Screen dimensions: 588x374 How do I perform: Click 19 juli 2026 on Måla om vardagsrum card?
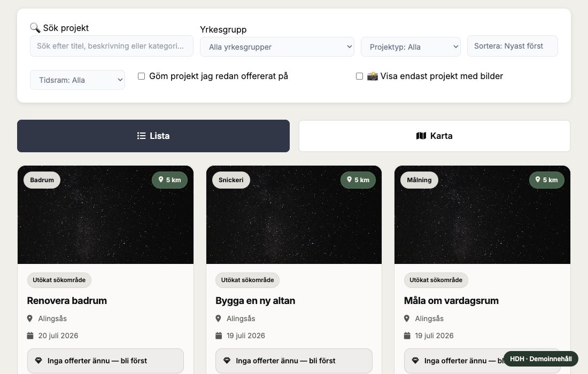point(434,336)
